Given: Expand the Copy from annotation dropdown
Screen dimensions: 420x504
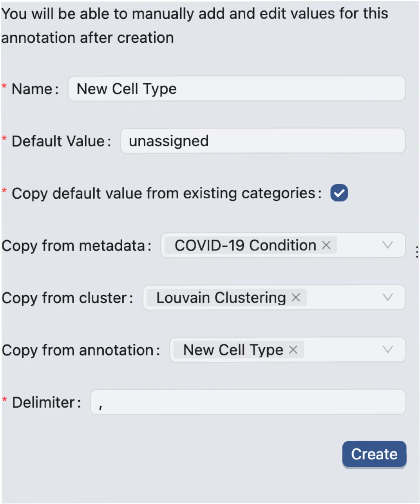Looking at the screenshot, I should (388, 350).
